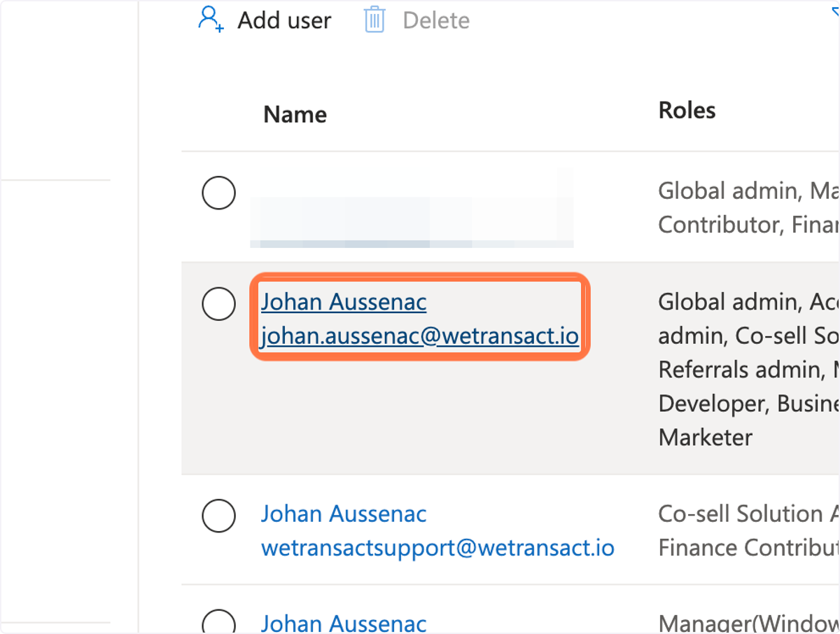Screen dimensions: 840x634
Task: Click the Add user button label
Action: coord(284,20)
